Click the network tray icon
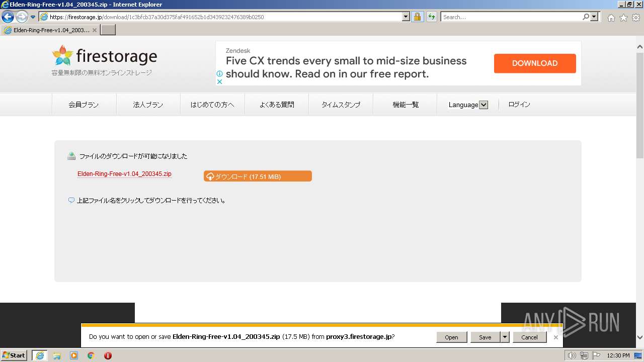 click(x=584, y=355)
